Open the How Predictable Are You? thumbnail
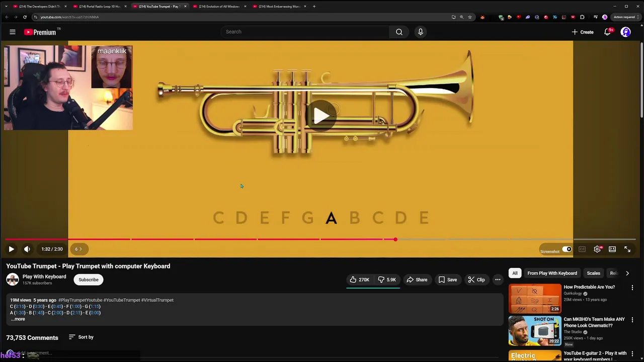The image size is (644, 362). click(535, 299)
